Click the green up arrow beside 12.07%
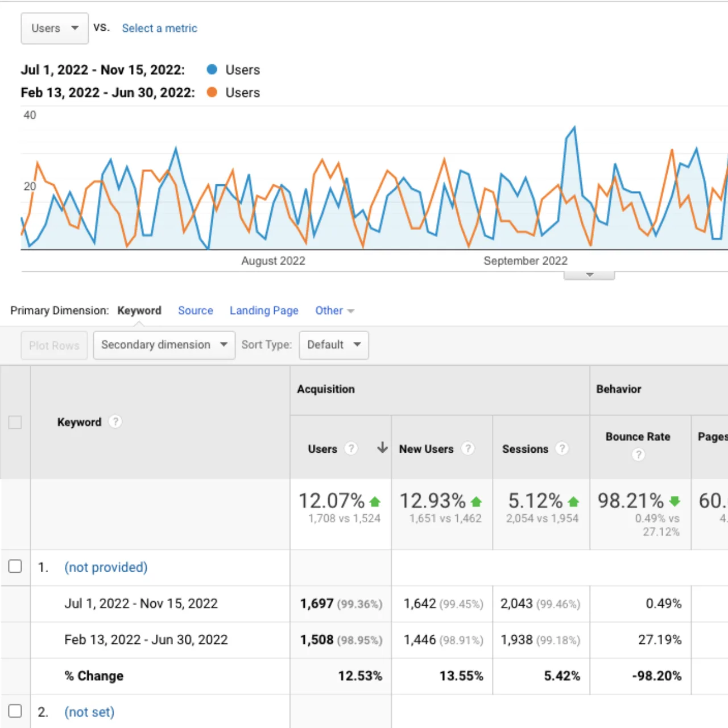Image resolution: width=728 pixels, height=728 pixels. 375,502
